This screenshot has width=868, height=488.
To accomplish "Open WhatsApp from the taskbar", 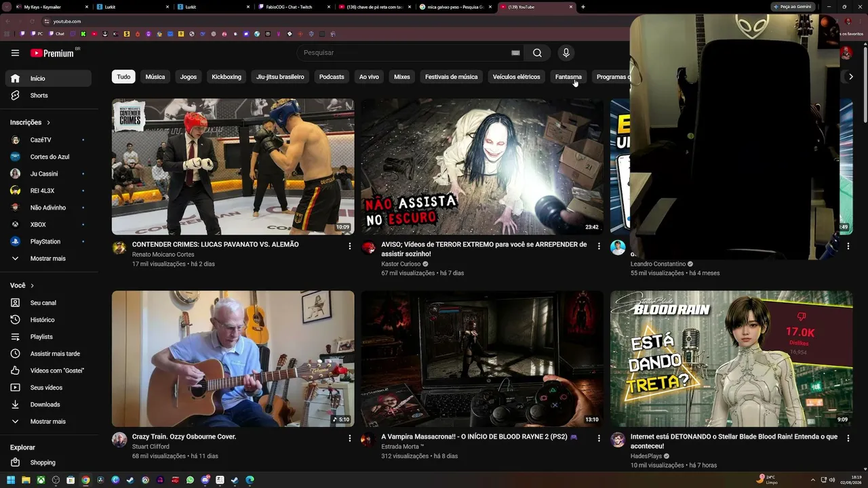I will click(x=190, y=480).
